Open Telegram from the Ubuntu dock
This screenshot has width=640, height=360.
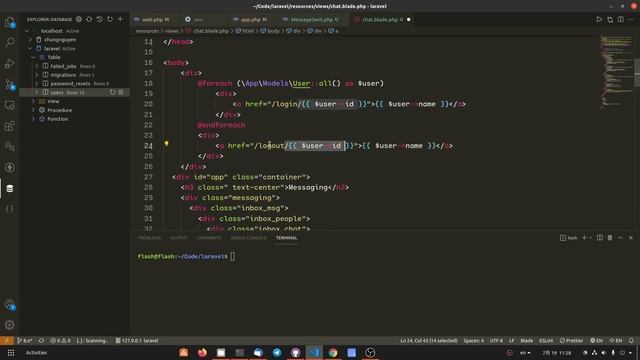277,352
